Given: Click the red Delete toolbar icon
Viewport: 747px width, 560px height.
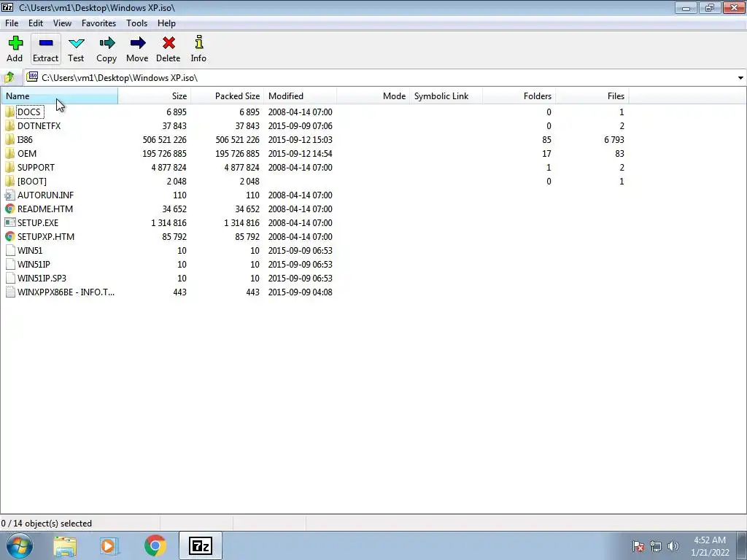Looking at the screenshot, I should 169,43.
